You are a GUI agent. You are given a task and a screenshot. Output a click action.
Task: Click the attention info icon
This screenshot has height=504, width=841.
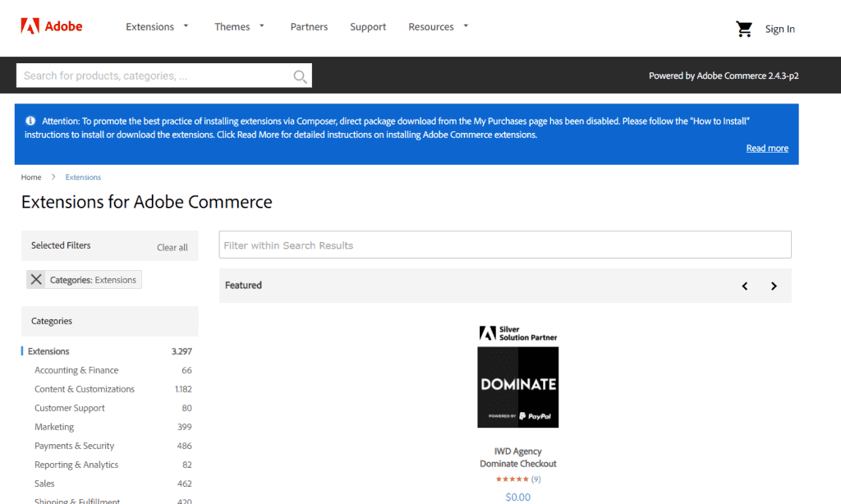click(x=30, y=121)
